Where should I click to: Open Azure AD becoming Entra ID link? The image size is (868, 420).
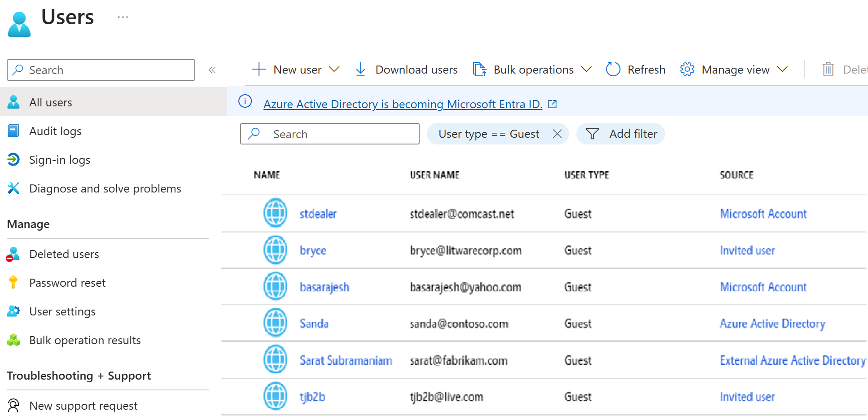(x=403, y=104)
